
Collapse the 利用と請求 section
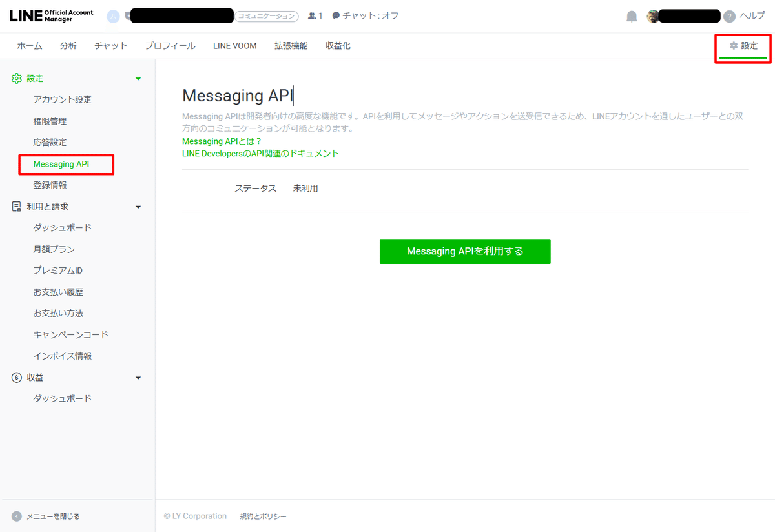[138, 207]
